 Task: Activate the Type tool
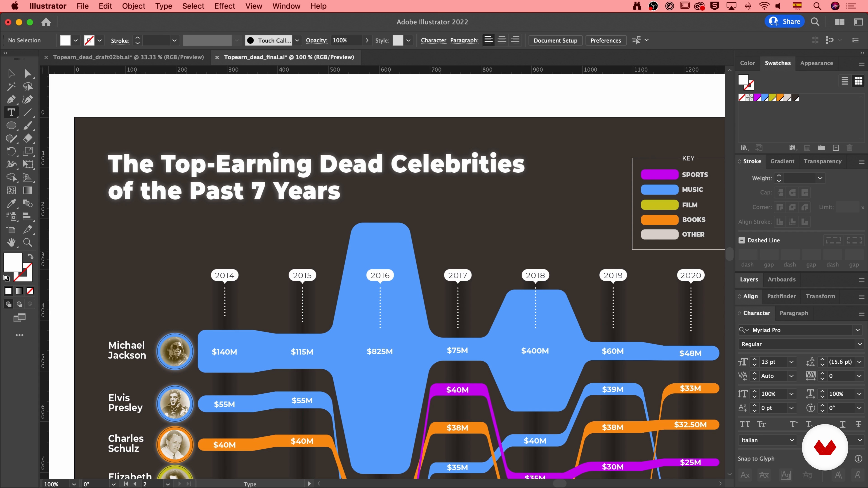coord(11,112)
